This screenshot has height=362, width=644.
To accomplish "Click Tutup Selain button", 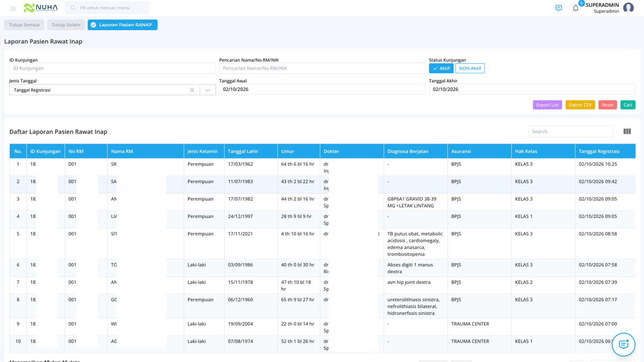I will coord(66,25).
